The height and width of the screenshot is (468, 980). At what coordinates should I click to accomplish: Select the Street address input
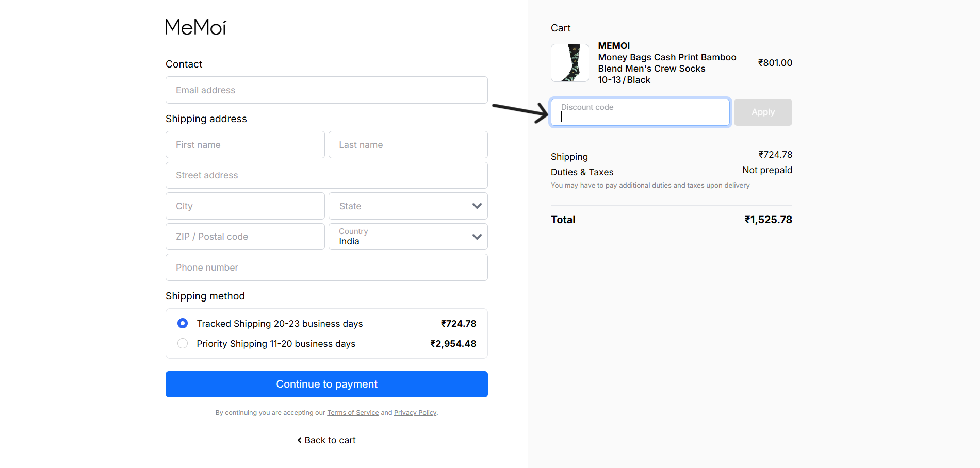tap(326, 175)
